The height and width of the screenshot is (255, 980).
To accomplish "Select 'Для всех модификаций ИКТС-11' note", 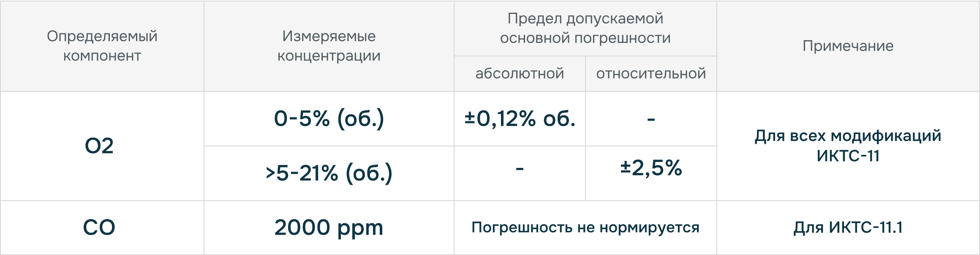I will (848, 146).
